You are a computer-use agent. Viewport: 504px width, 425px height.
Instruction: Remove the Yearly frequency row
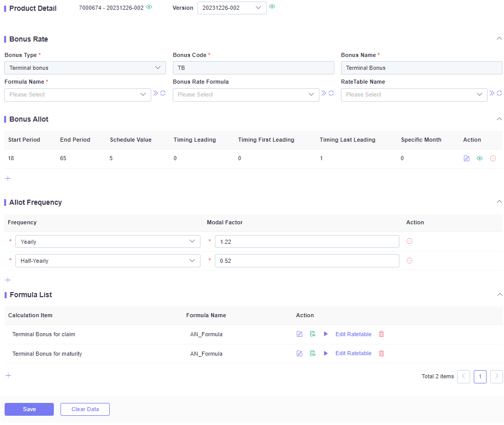[410, 241]
